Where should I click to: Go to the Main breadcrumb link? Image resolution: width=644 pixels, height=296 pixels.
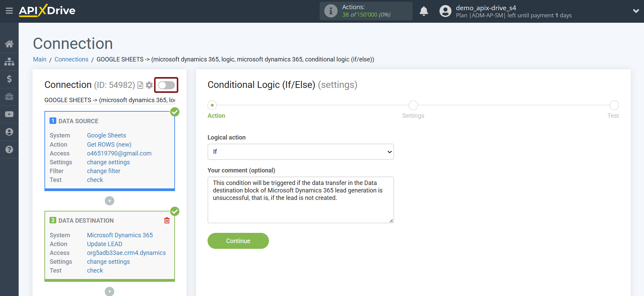40,59
